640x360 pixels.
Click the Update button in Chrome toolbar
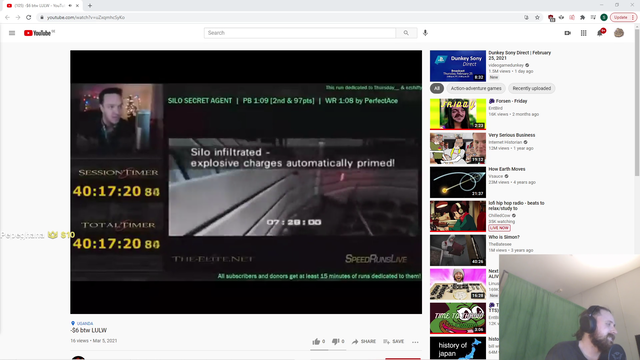coord(623,17)
